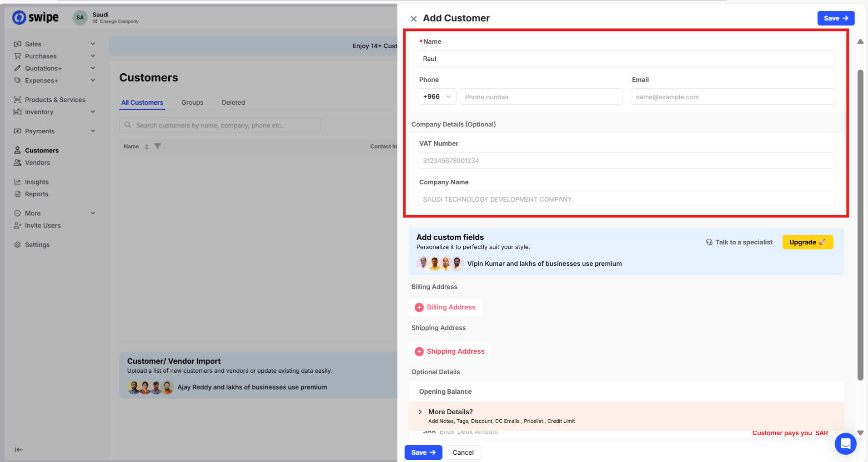Click the chat support bubble icon

845,443
